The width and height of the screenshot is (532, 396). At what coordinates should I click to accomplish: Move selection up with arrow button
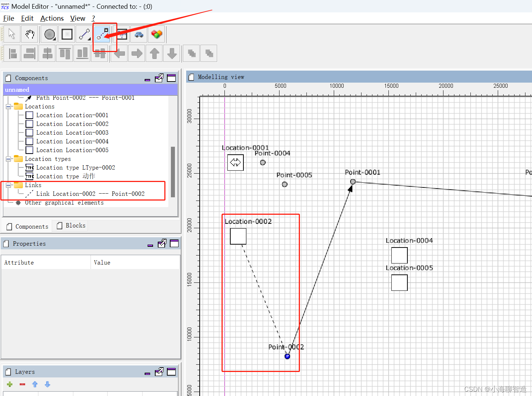(x=154, y=54)
